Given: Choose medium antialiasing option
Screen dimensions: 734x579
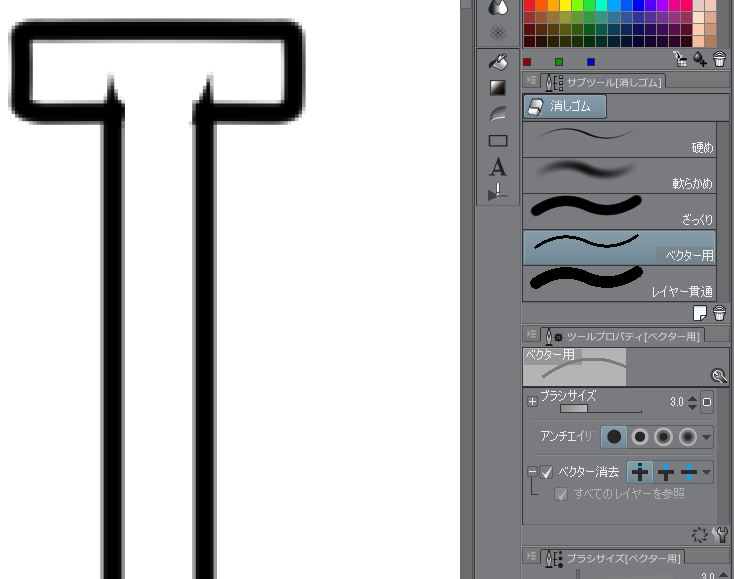Looking at the screenshot, I should click(663, 437).
